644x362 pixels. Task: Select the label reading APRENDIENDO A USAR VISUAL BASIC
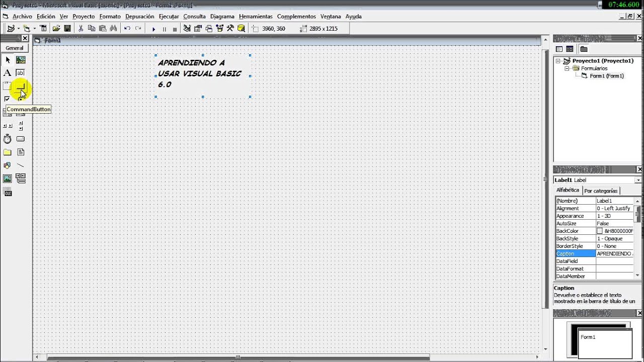point(203,76)
